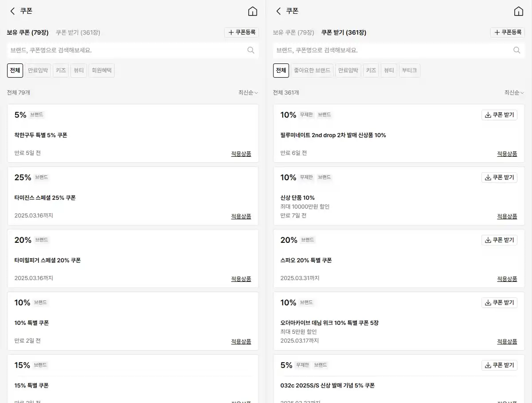Enable the 만료임박 filter
The height and width of the screenshot is (403, 532).
coord(38,70)
